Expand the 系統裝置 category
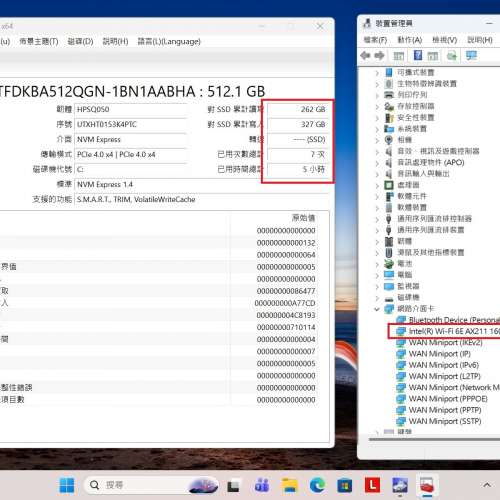 (377, 129)
